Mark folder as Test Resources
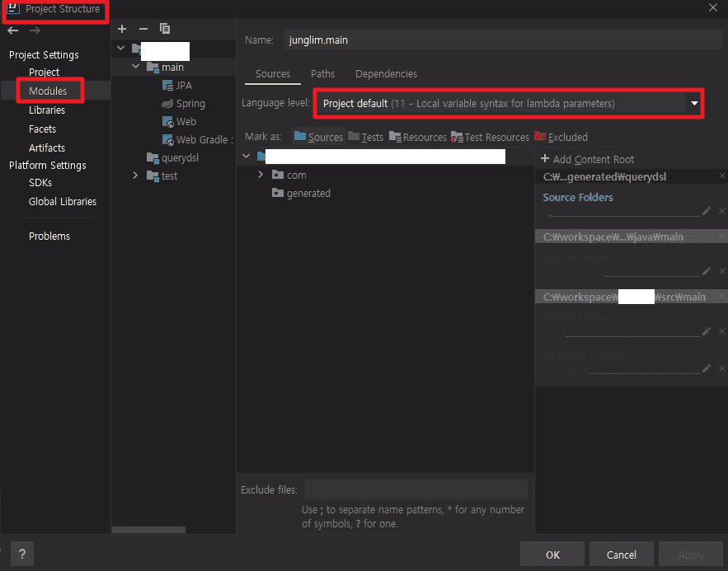This screenshot has height=571, width=728. (x=490, y=137)
